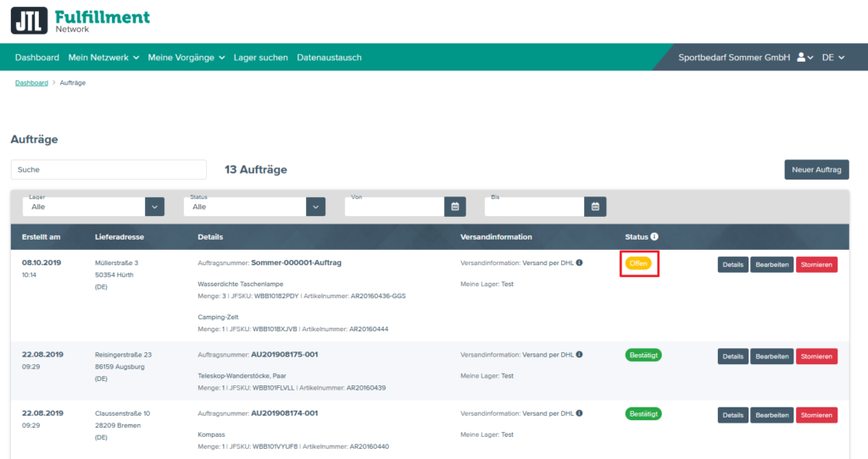Click the 13 Aufträge count text
The width and height of the screenshot is (868, 459).
256,169
